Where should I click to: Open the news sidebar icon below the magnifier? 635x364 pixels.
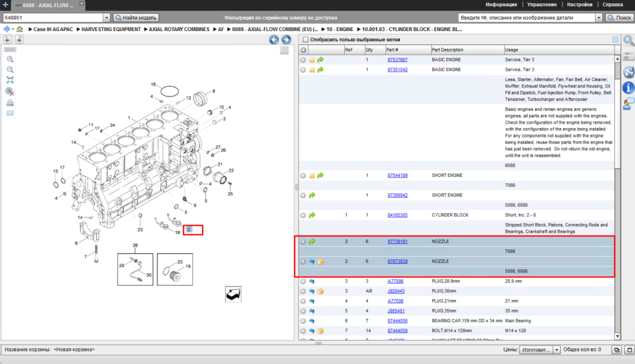[629, 56]
